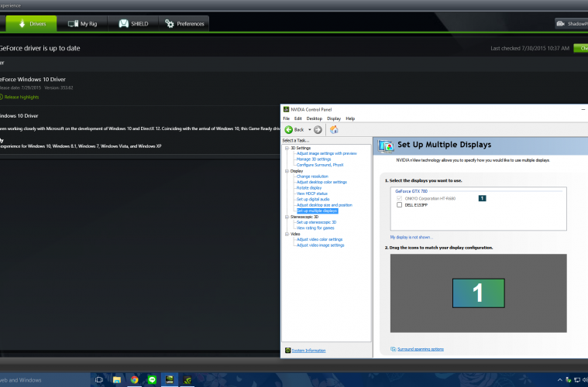Show hidden system tray icons
The width and height of the screenshot is (588, 387).
[x=560, y=380]
